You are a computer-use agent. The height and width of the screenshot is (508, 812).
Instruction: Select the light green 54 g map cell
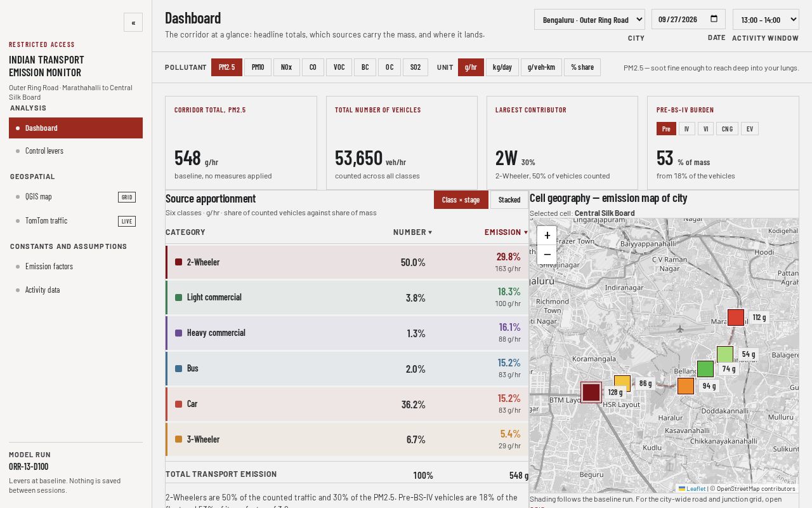pyautogui.click(x=725, y=354)
